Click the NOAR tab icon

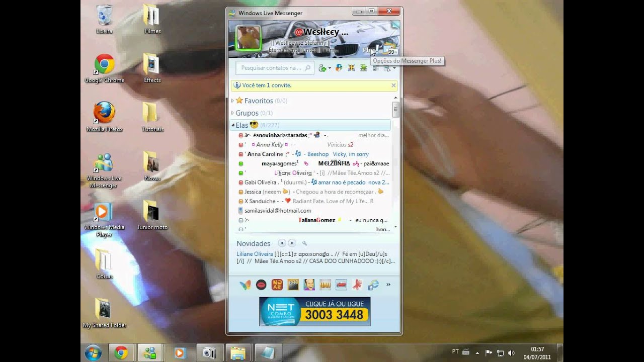[277, 285]
